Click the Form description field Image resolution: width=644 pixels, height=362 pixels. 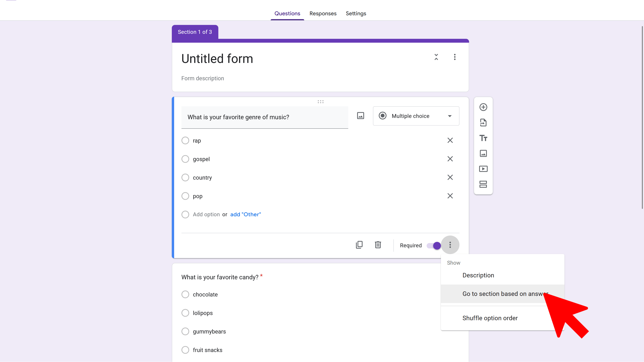(x=203, y=78)
